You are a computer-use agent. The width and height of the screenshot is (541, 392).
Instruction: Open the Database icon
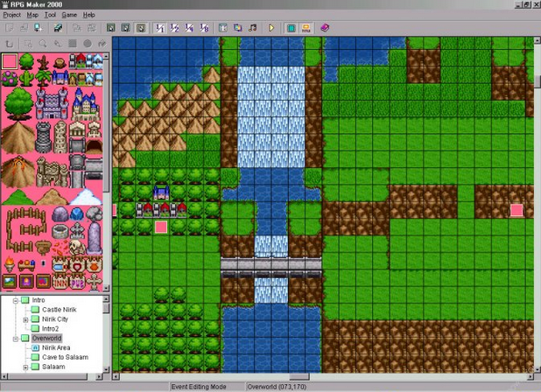pos(223,28)
